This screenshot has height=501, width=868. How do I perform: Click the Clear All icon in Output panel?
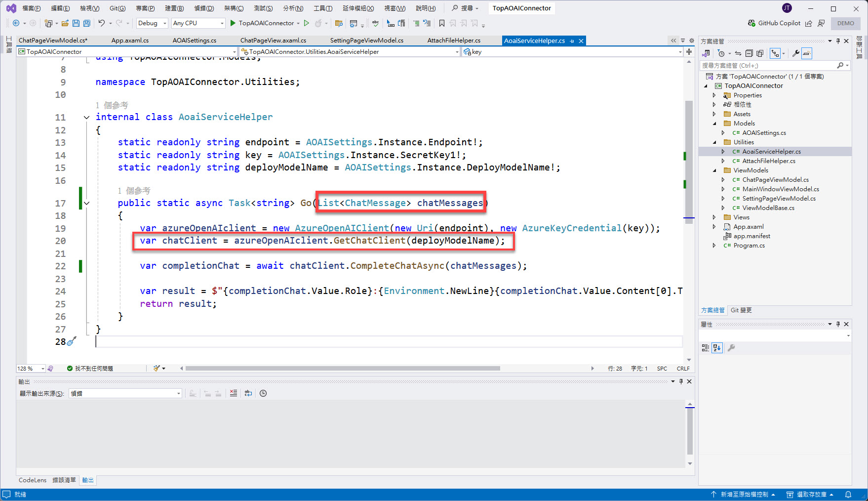coord(234,393)
